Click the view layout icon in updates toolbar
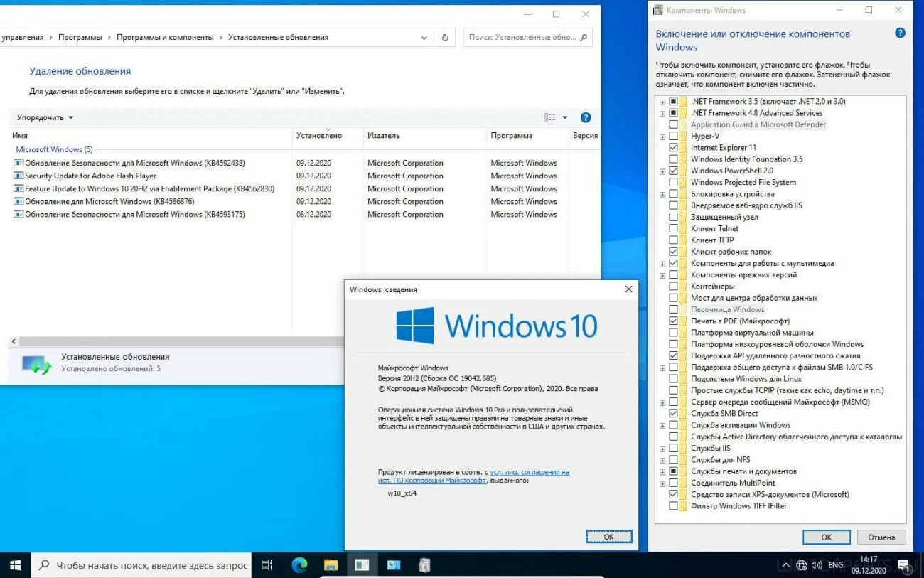924x578 pixels. pyautogui.click(x=550, y=117)
